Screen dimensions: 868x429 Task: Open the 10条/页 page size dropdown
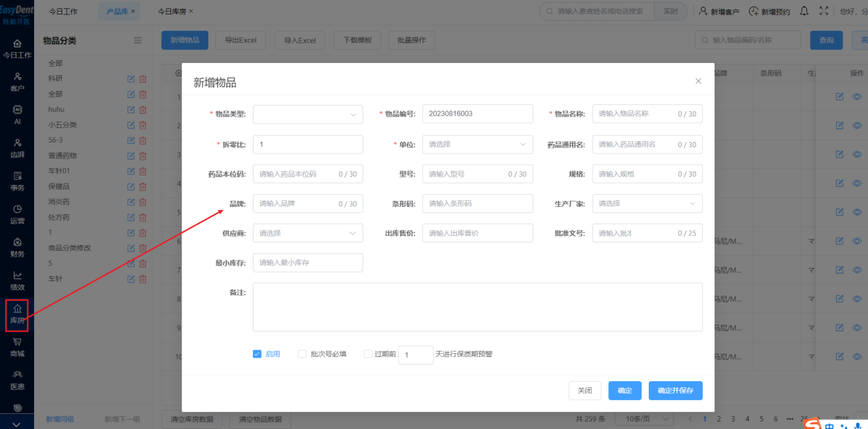click(643, 419)
